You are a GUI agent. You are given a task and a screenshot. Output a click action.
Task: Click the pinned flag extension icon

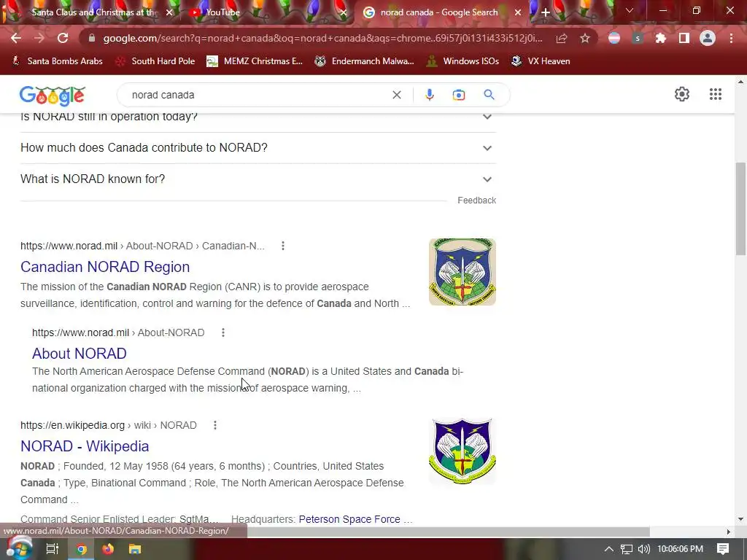click(614, 38)
